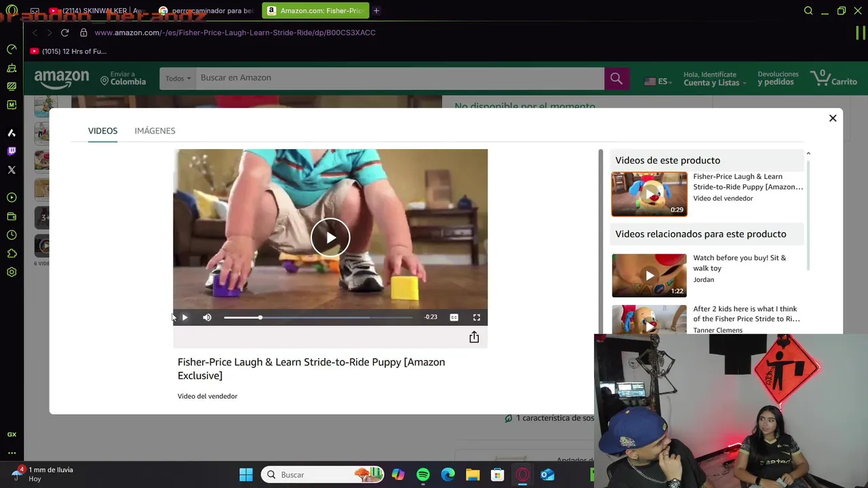The width and height of the screenshot is (868, 488).
Task: Open the Extensions puzzle sidebar icon
Action: pyautogui.click(x=12, y=253)
